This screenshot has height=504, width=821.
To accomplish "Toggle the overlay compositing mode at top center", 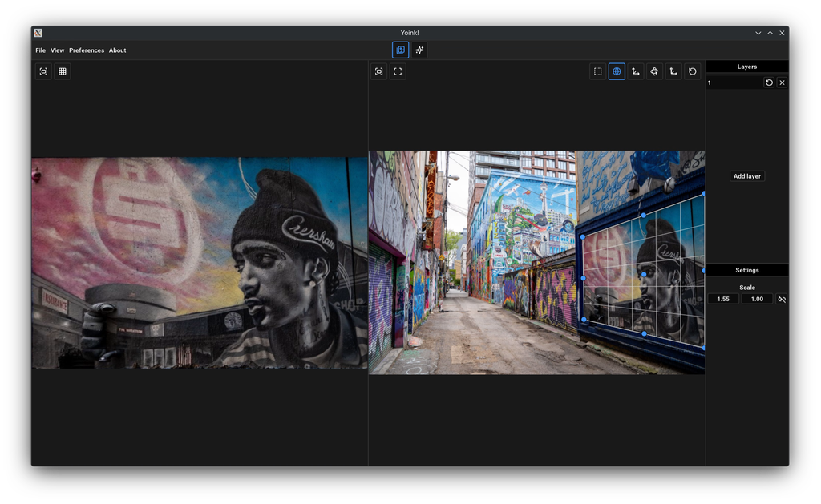I will 400,50.
